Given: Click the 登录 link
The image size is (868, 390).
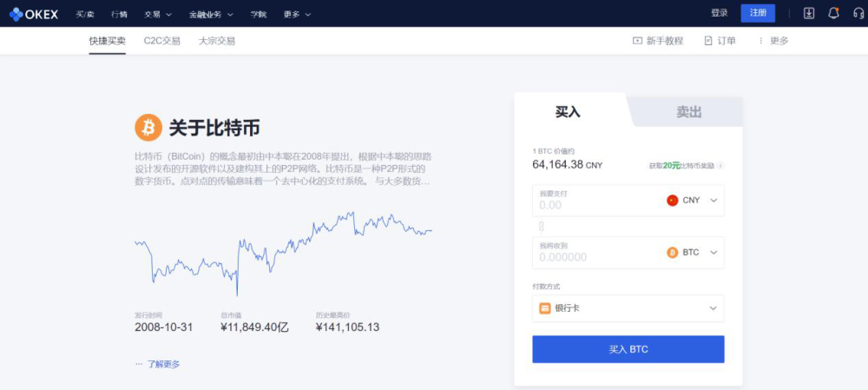Looking at the screenshot, I should (x=719, y=13).
